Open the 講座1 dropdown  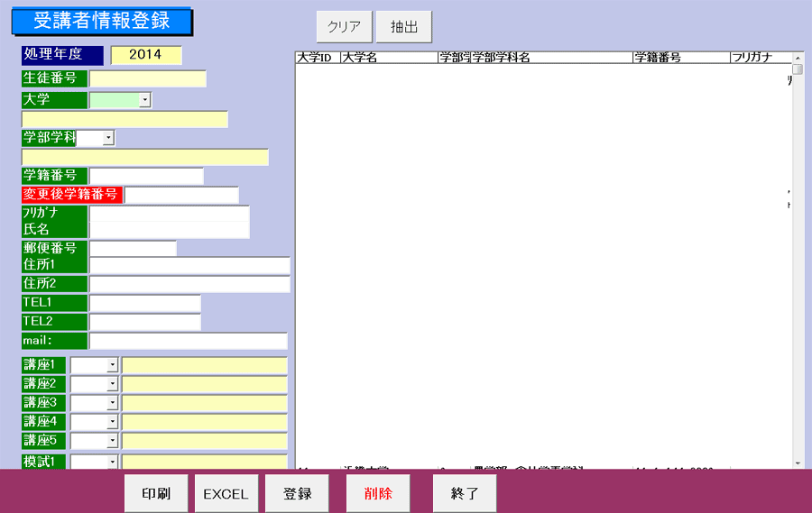pos(113,365)
